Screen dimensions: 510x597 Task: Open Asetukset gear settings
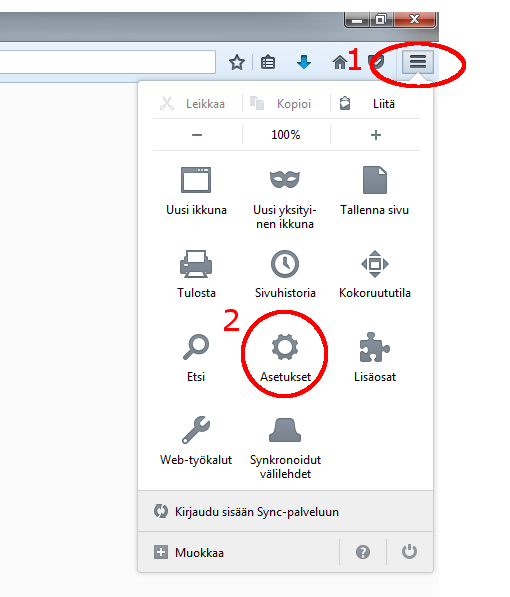pos(285,358)
